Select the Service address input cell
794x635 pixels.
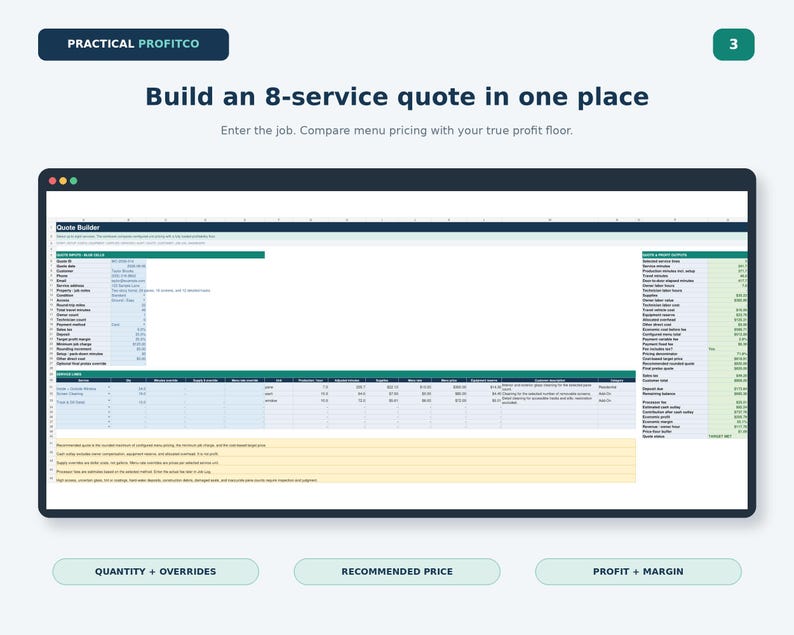(129, 286)
